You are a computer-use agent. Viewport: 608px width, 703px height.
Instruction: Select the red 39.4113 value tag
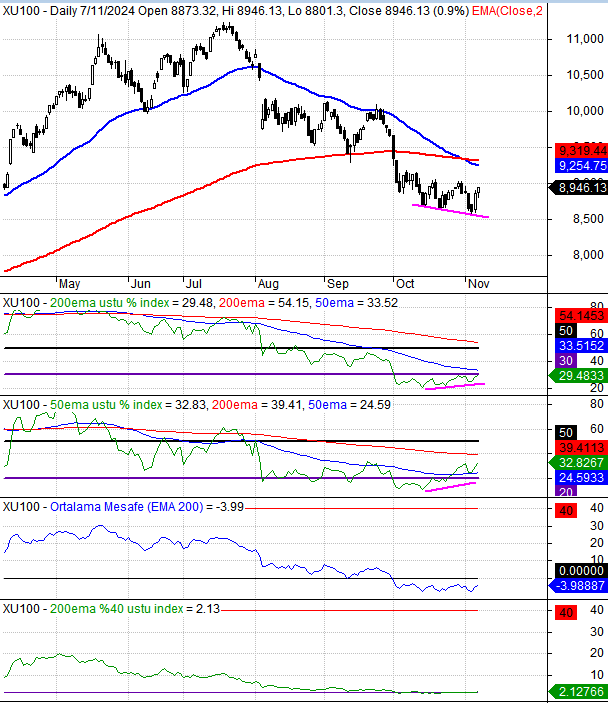581,447
